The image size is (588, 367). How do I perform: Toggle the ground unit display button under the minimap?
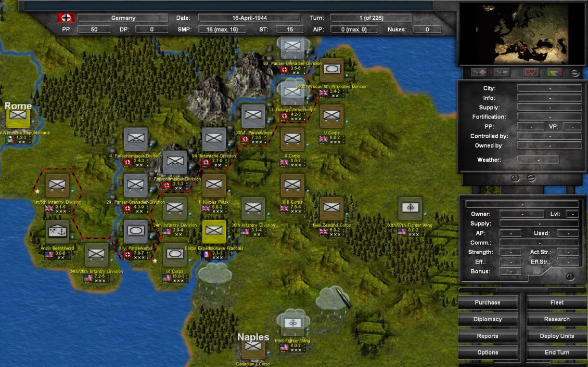[x=479, y=73]
